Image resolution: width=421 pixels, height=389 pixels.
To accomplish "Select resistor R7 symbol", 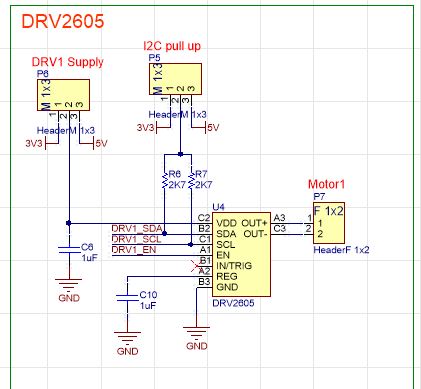I will [x=191, y=180].
